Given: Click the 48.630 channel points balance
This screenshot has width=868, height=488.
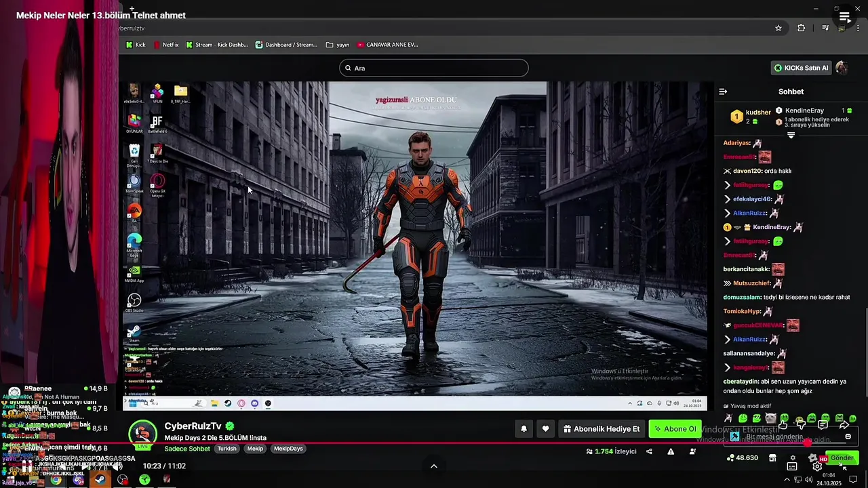Looking at the screenshot, I should click(x=742, y=458).
